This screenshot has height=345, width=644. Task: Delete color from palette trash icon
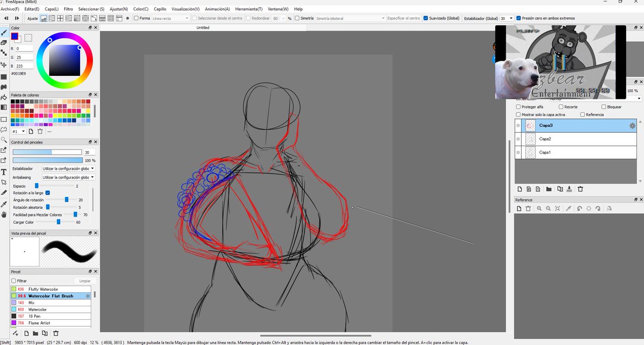coord(40,131)
